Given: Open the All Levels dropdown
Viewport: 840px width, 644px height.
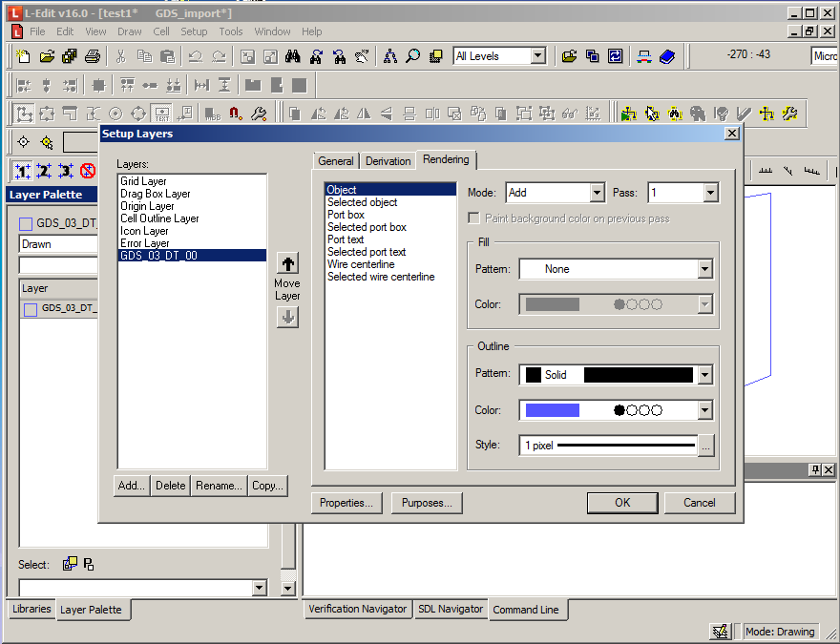Looking at the screenshot, I should (x=537, y=56).
